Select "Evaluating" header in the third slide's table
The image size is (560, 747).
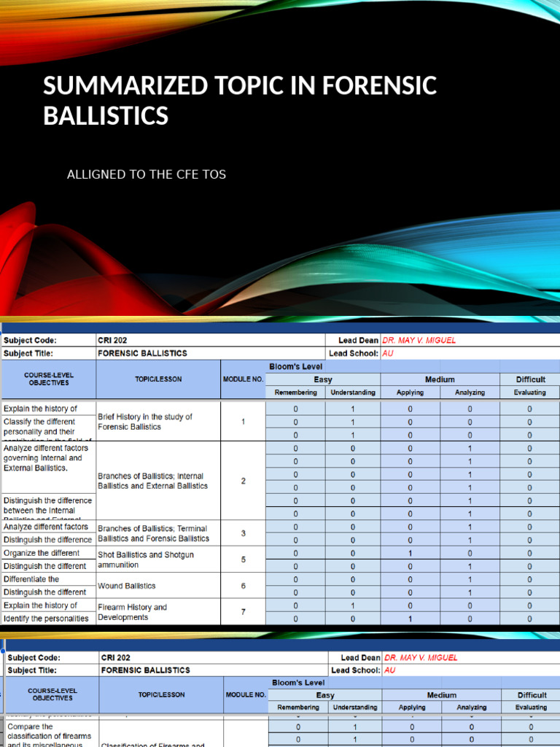coord(531,708)
